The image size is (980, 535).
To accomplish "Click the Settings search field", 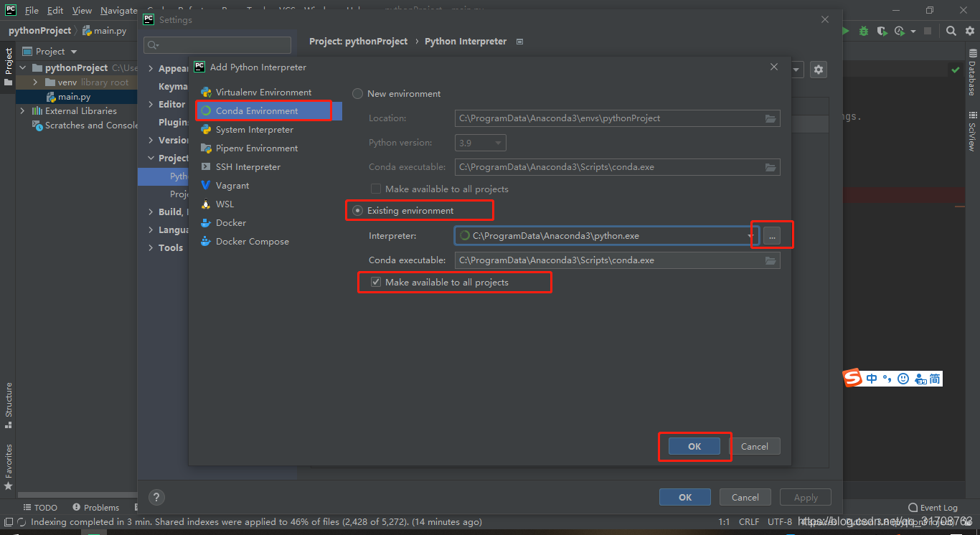I will (217, 45).
